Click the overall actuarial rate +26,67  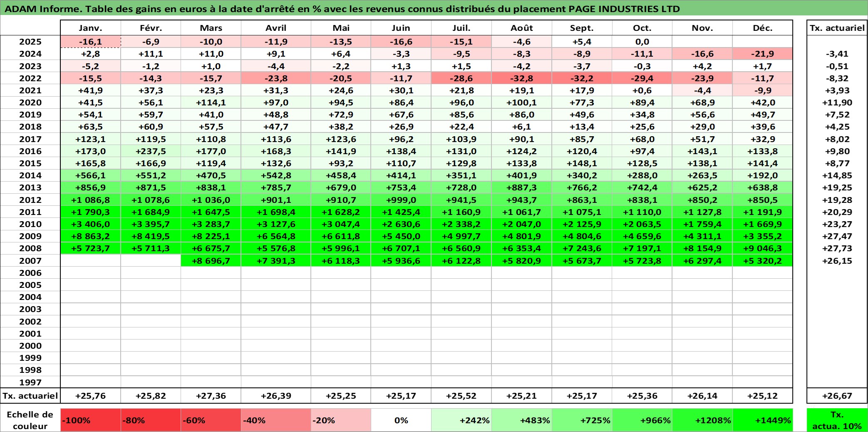point(837,396)
